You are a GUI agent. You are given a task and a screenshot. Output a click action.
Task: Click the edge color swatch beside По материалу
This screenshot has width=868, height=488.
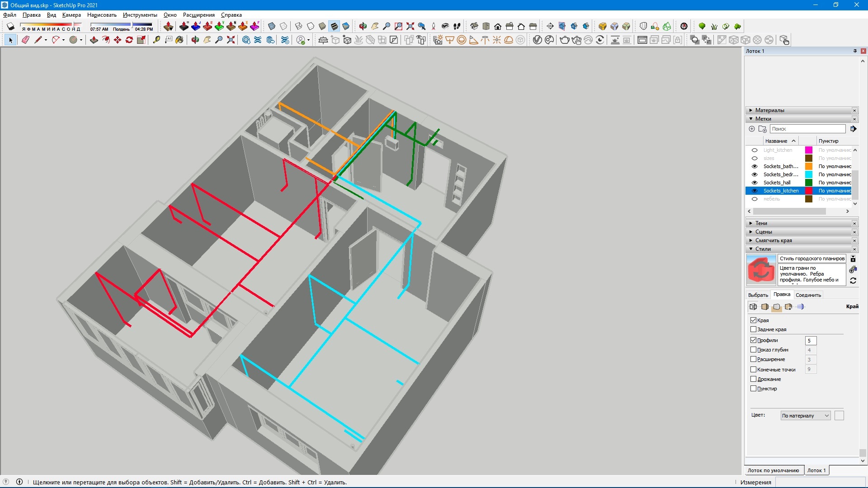tap(839, 416)
